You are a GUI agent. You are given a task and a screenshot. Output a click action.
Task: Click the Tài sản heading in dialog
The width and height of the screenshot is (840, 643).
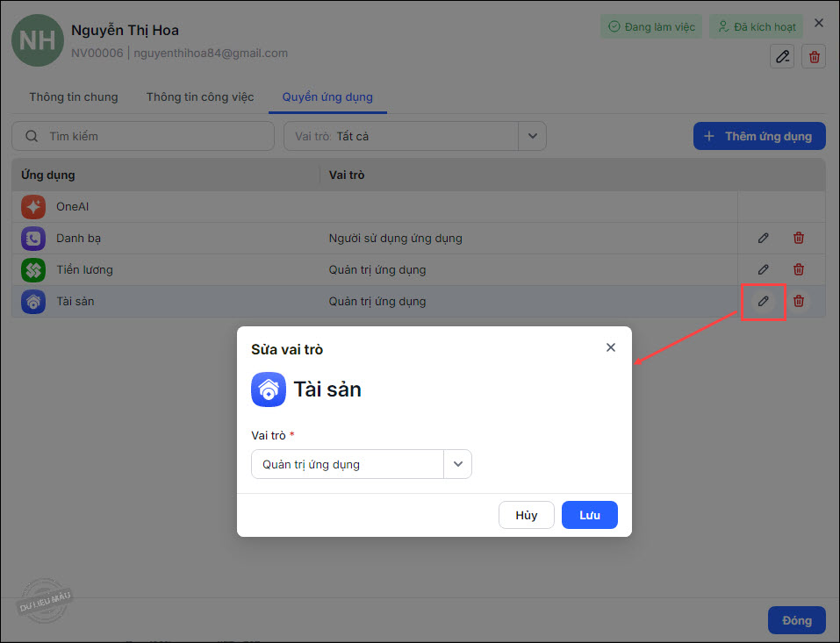(x=327, y=389)
